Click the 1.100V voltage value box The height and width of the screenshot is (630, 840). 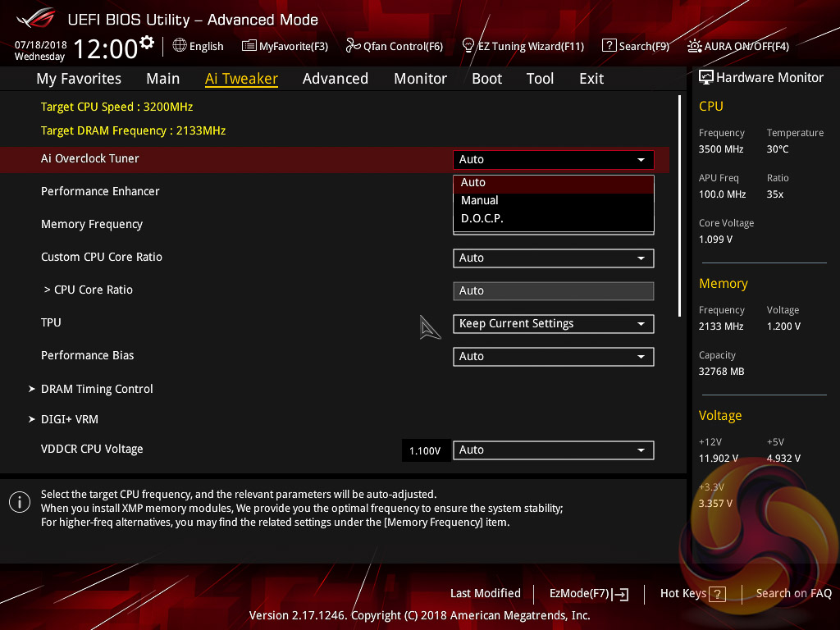click(x=425, y=450)
